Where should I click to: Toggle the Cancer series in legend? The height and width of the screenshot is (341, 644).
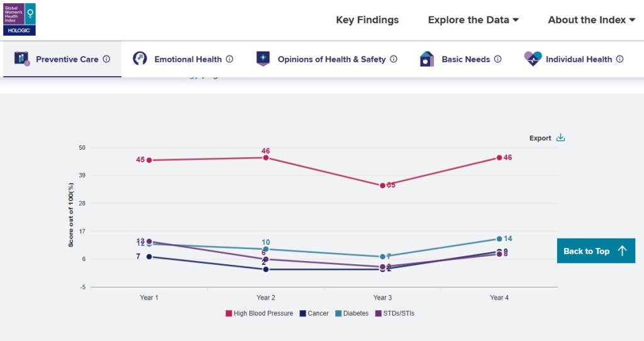point(314,313)
